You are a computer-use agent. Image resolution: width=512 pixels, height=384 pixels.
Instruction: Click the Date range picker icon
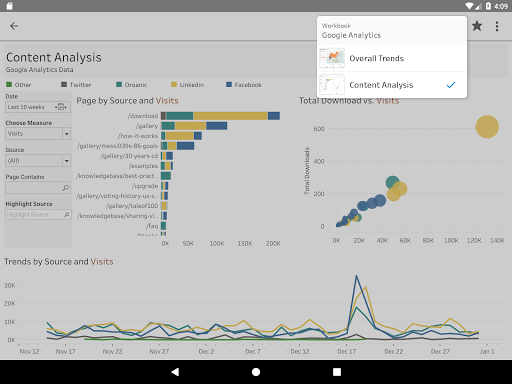61,107
